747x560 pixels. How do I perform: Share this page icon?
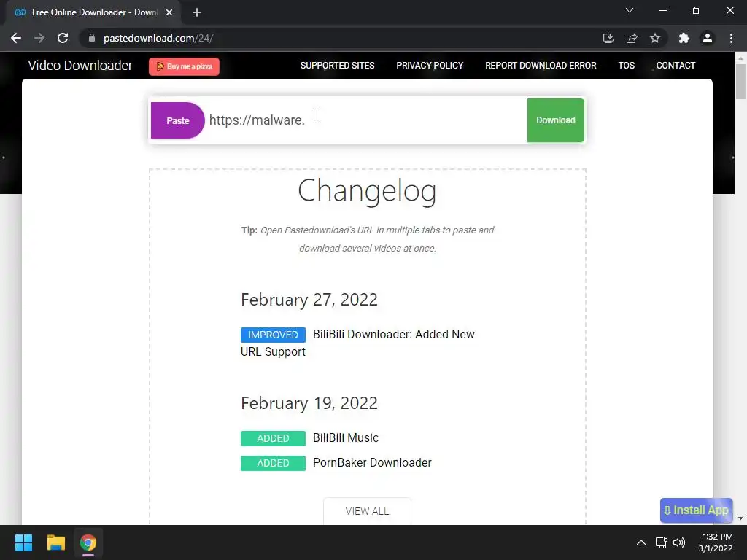(x=632, y=38)
